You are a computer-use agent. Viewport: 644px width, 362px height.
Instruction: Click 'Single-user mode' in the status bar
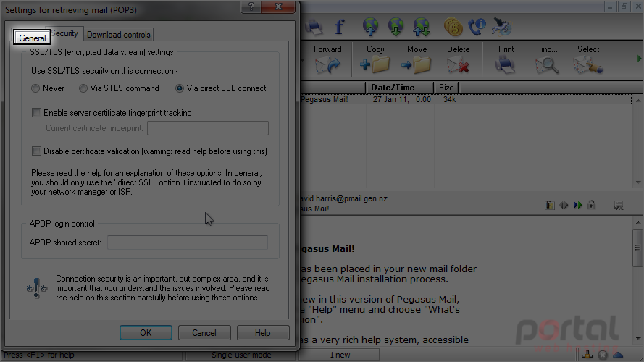coord(241,355)
